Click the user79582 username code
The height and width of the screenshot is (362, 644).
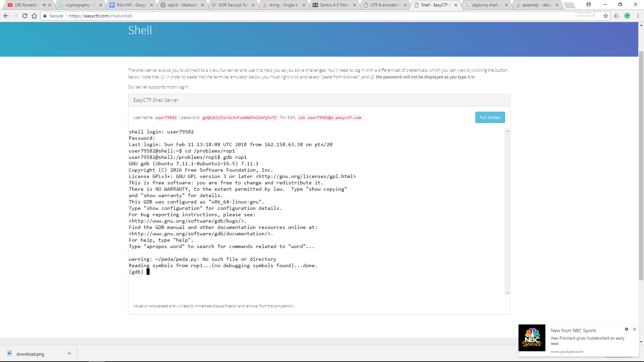(166, 118)
